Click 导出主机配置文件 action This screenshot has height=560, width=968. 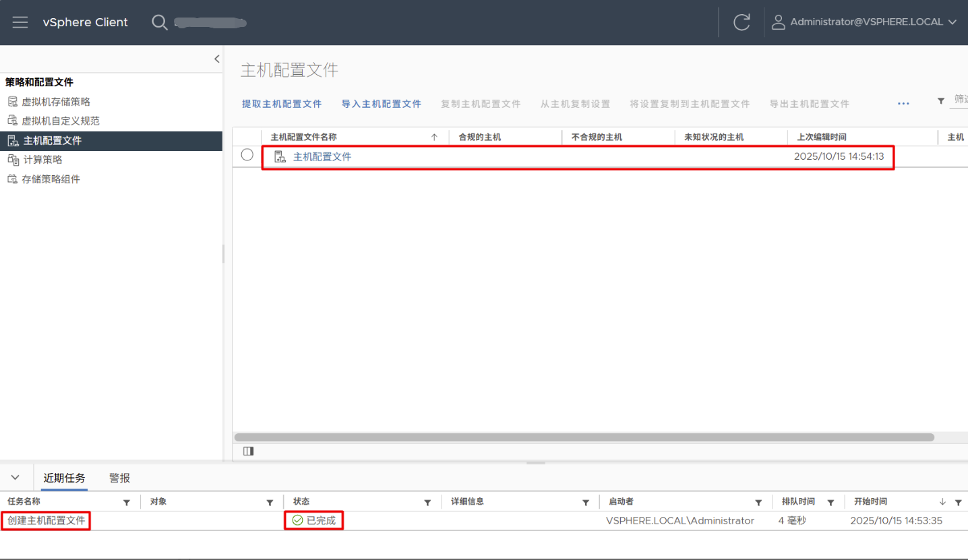tap(810, 104)
